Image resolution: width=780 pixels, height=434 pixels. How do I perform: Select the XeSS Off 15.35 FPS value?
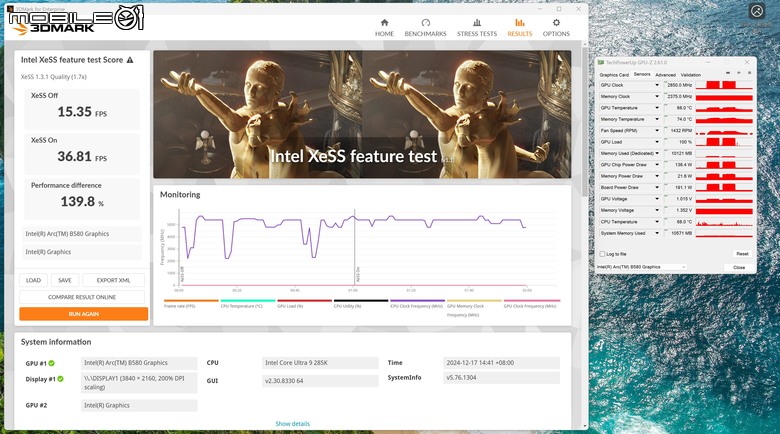(x=82, y=112)
